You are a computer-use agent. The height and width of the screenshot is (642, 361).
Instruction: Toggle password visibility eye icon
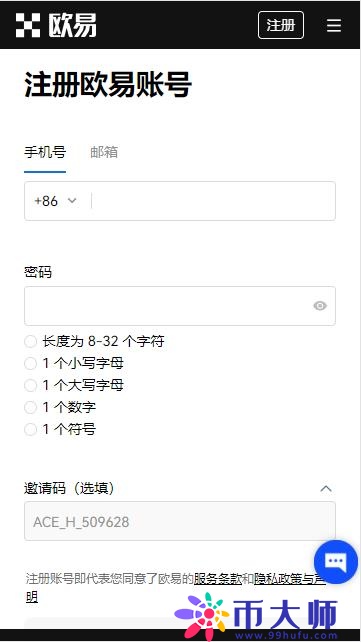tap(320, 306)
